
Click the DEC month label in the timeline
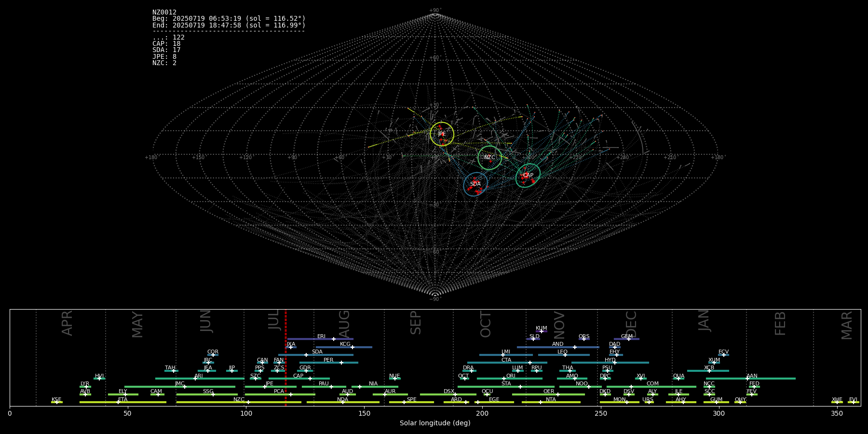[631, 324]
